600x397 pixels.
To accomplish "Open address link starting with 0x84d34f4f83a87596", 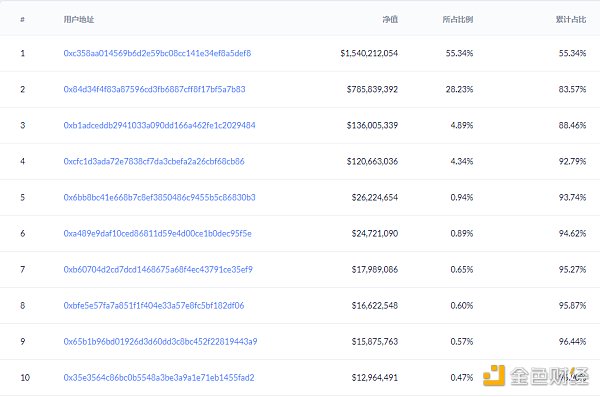I will click(154, 89).
